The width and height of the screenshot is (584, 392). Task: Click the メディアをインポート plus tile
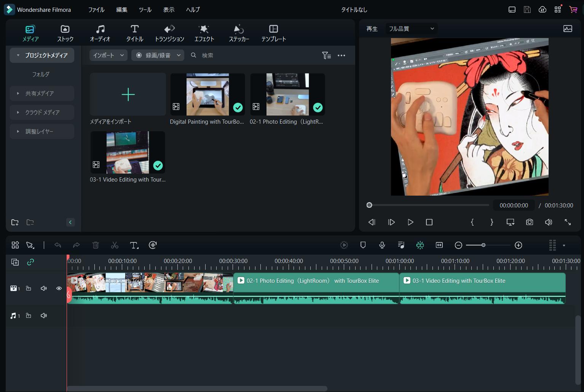pyautogui.click(x=128, y=94)
